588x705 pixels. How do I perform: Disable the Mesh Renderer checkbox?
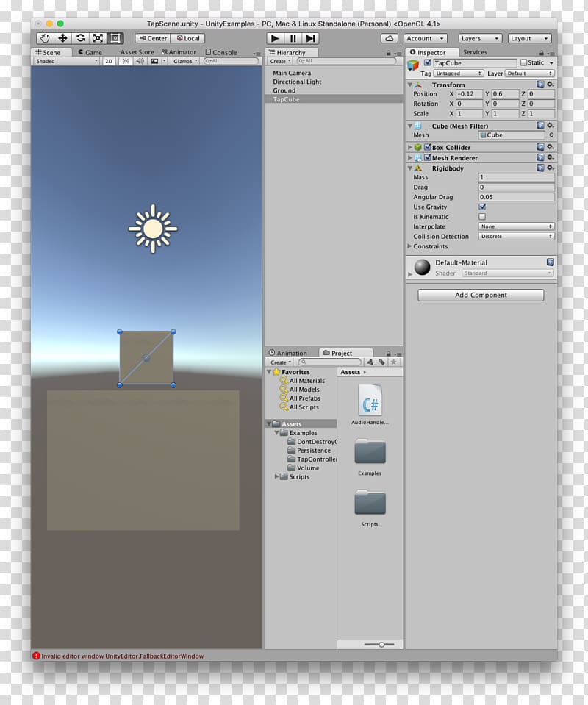(x=428, y=157)
